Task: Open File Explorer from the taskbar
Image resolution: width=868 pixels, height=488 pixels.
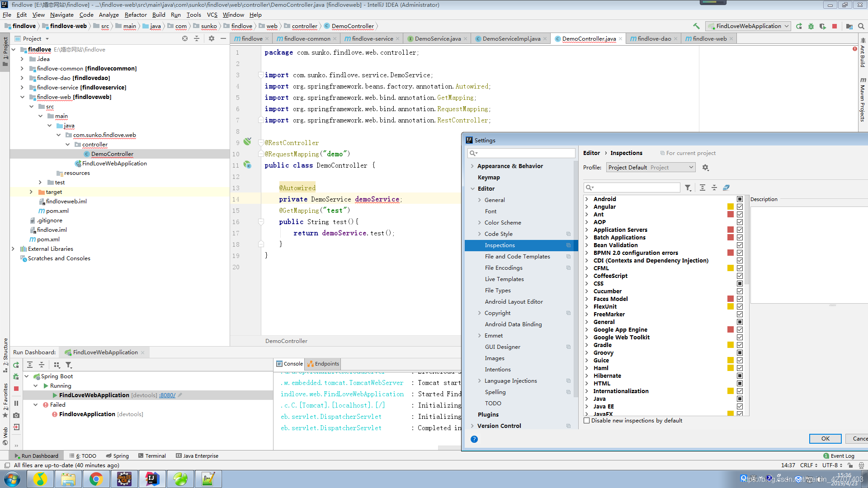Action: pos(68,479)
